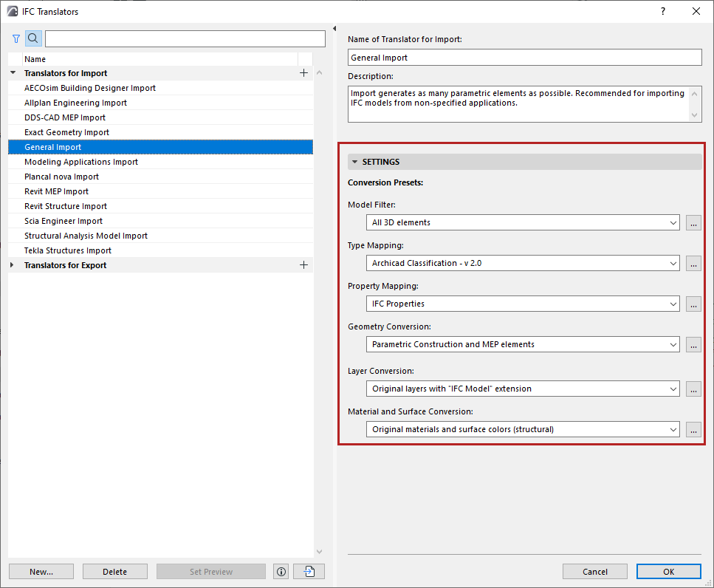Collapse the SETTINGS section
Image resolution: width=714 pixels, height=588 pixels.
354,162
